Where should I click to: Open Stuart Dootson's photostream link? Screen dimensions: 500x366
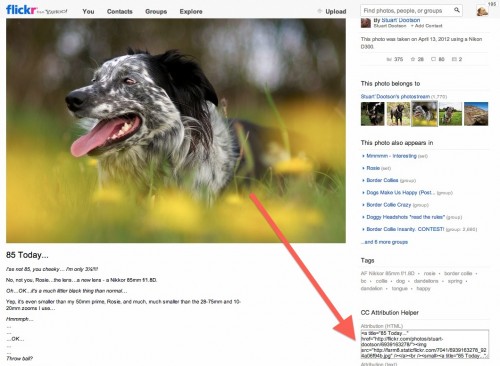pos(395,96)
